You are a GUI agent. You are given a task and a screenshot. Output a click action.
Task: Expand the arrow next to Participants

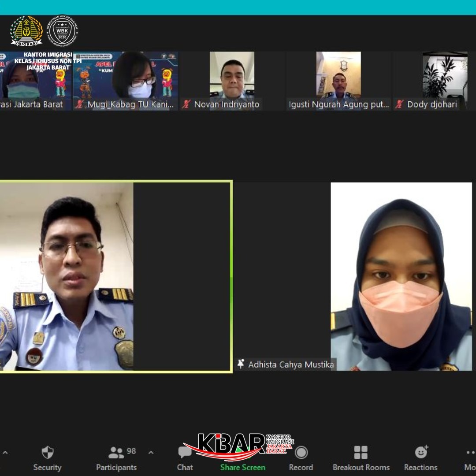click(x=151, y=453)
